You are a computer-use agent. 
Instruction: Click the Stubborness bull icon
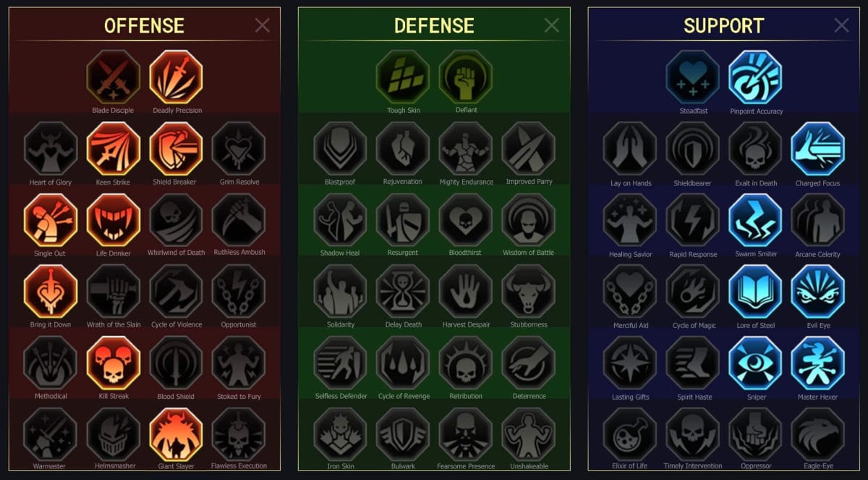[529, 291]
